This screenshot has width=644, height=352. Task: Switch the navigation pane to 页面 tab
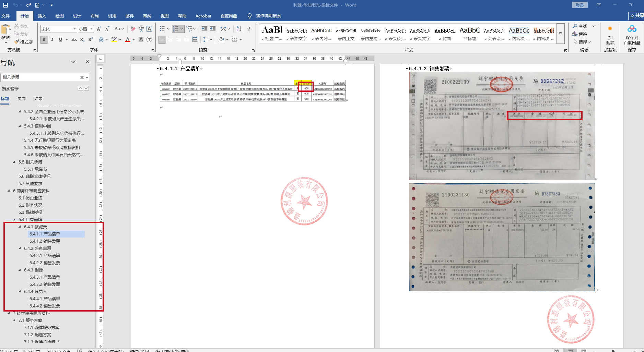(x=22, y=99)
